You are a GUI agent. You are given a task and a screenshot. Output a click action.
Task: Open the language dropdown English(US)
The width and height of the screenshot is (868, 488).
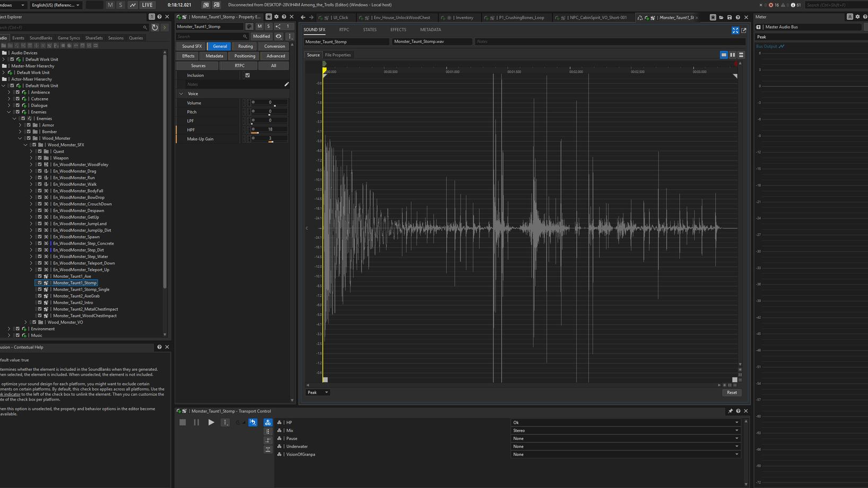pyautogui.click(x=56, y=5)
